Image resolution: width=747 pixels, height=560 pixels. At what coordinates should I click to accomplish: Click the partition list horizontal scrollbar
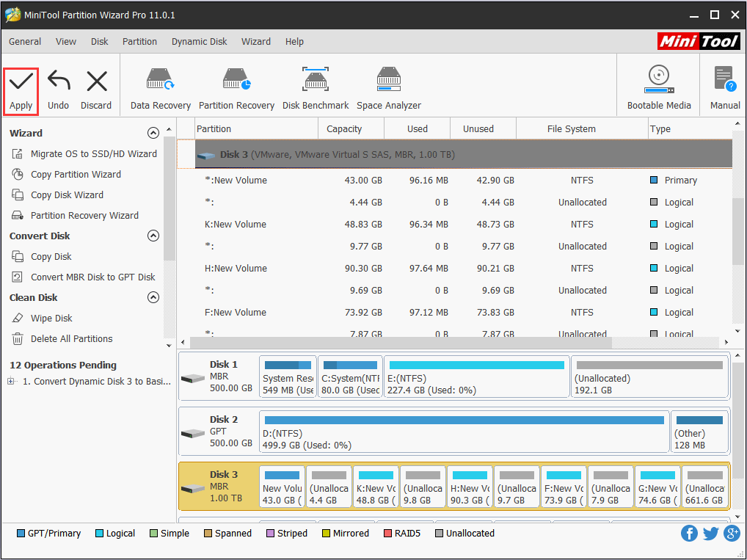pos(401,342)
